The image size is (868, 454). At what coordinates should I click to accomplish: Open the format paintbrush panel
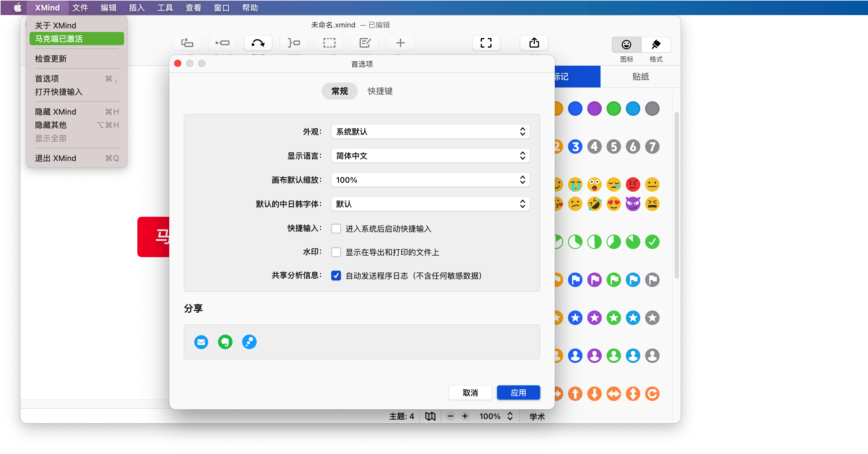pos(655,45)
